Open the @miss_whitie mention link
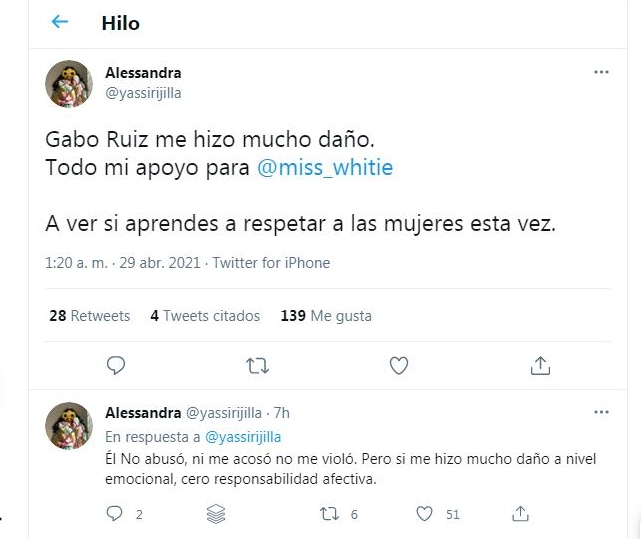The width and height of the screenshot is (641, 539). point(325,168)
